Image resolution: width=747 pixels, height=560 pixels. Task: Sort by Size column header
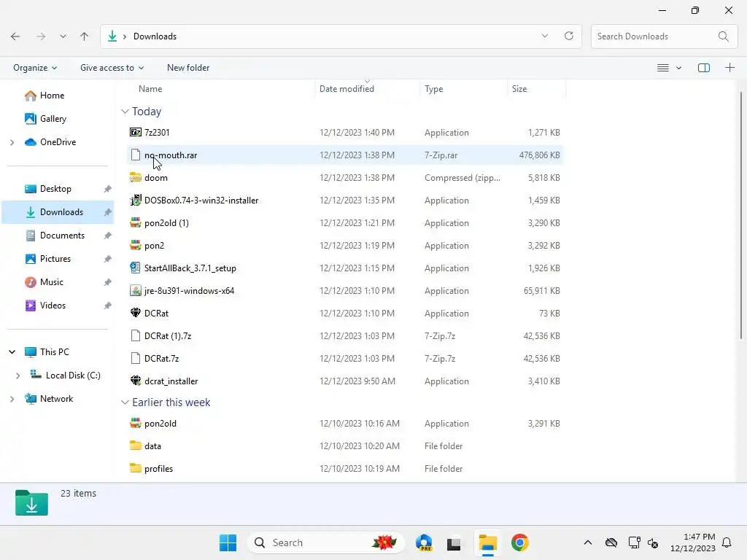tap(519, 89)
